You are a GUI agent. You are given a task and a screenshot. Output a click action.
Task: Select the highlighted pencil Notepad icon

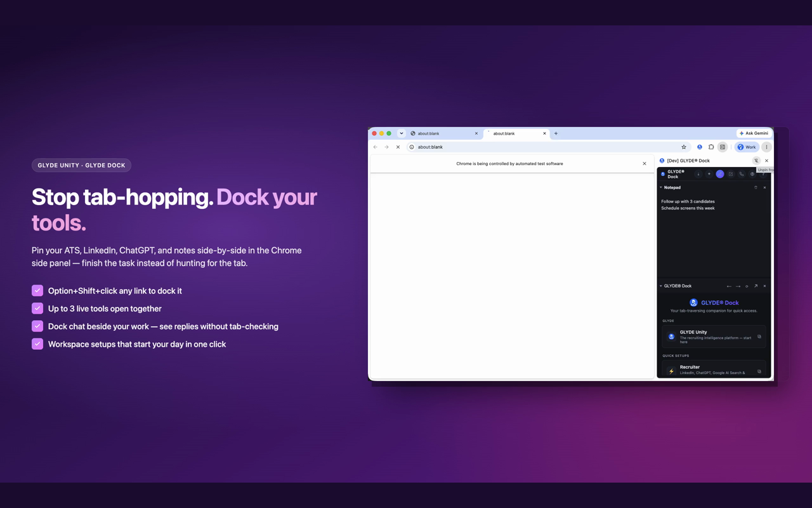720,174
